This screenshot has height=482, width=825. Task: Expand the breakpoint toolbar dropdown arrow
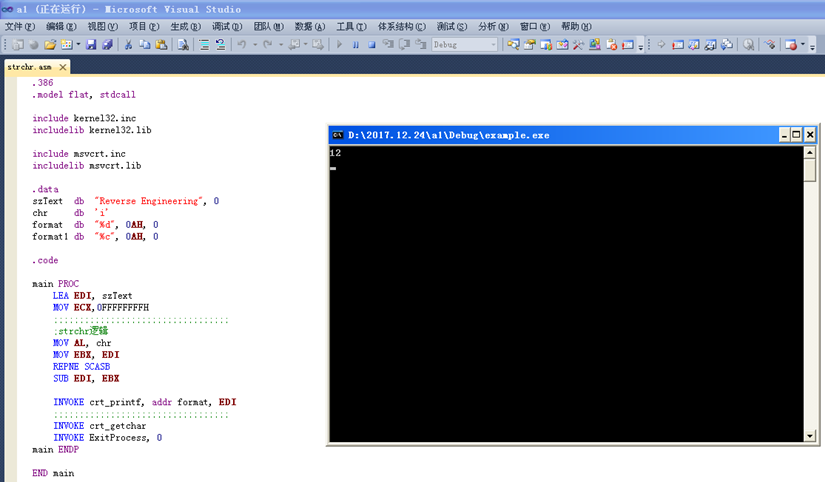tap(802, 45)
